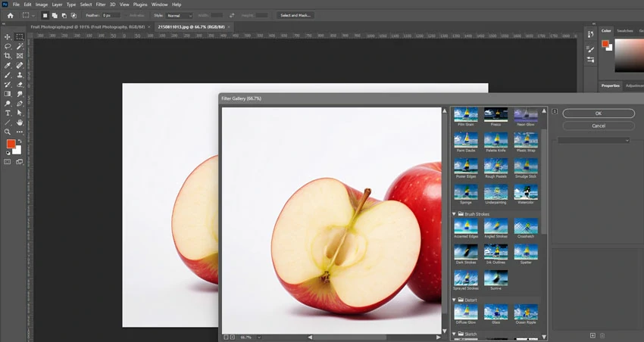Click Cancel in Filter Gallery
The image size is (644, 342).
point(598,126)
